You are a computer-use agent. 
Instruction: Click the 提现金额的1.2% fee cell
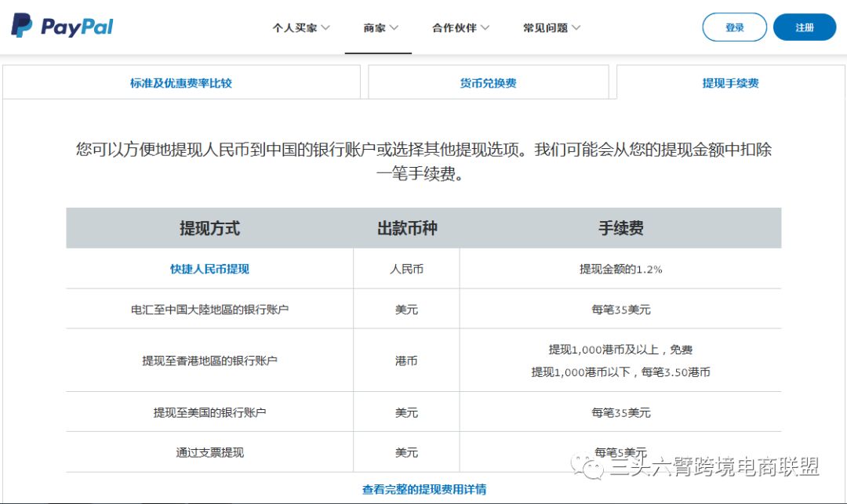pyautogui.click(x=620, y=269)
